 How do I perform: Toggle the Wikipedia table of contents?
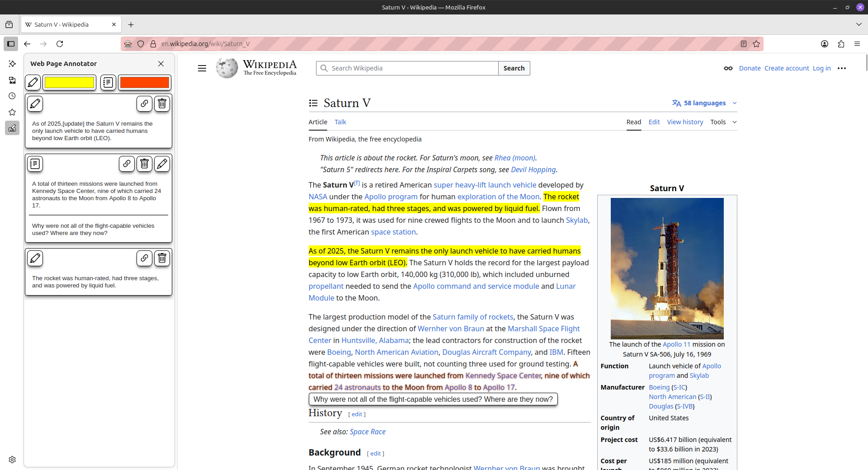tap(313, 103)
